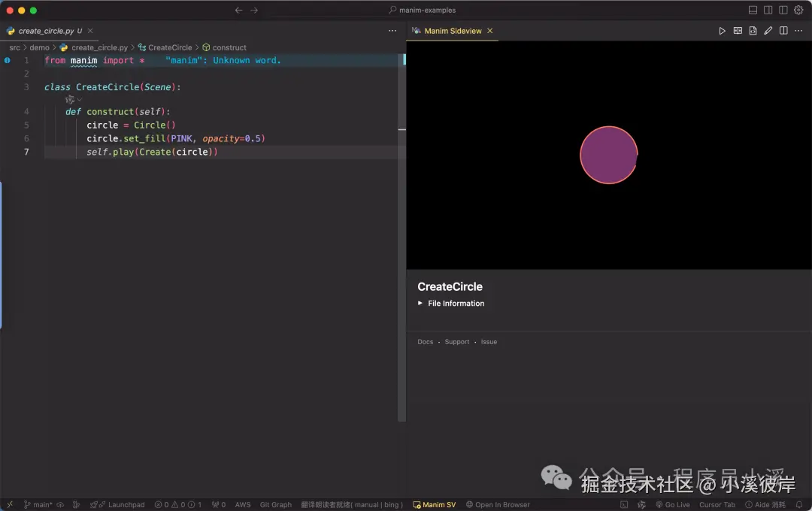Click the manual | bing translator status item

(352, 505)
